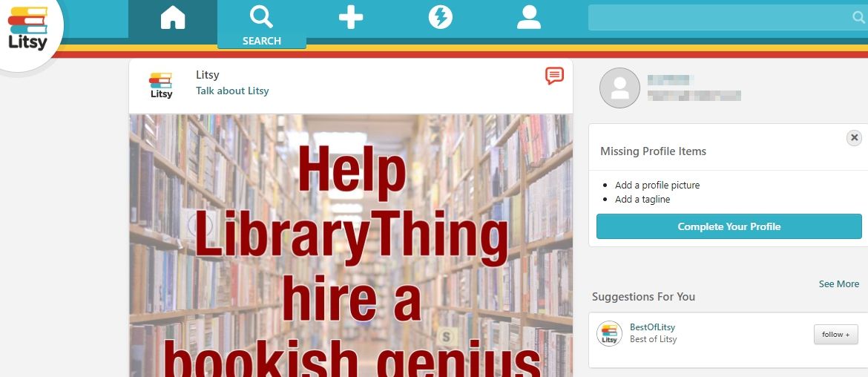Click the Litsy author name on post
The width and height of the screenshot is (868, 377).
click(x=208, y=75)
